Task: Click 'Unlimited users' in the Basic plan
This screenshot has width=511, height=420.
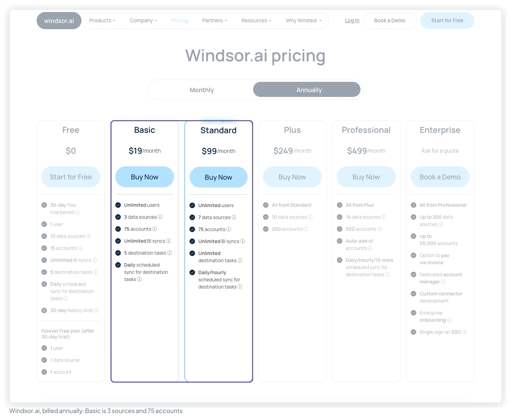Action: point(142,205)
